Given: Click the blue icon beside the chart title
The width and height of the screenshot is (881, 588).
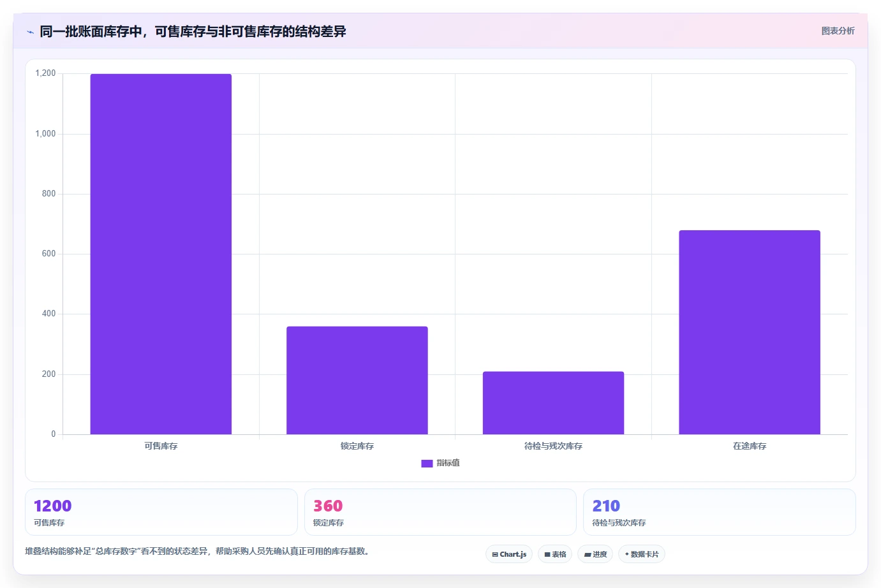Looking at the screenshot, I should pyautogui.click(x=30, y=32).
